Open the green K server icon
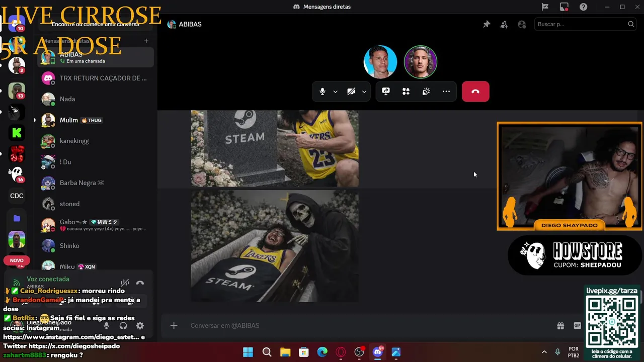Image resolution: width=644 pixels, height=362 pixels. point(17,133)
